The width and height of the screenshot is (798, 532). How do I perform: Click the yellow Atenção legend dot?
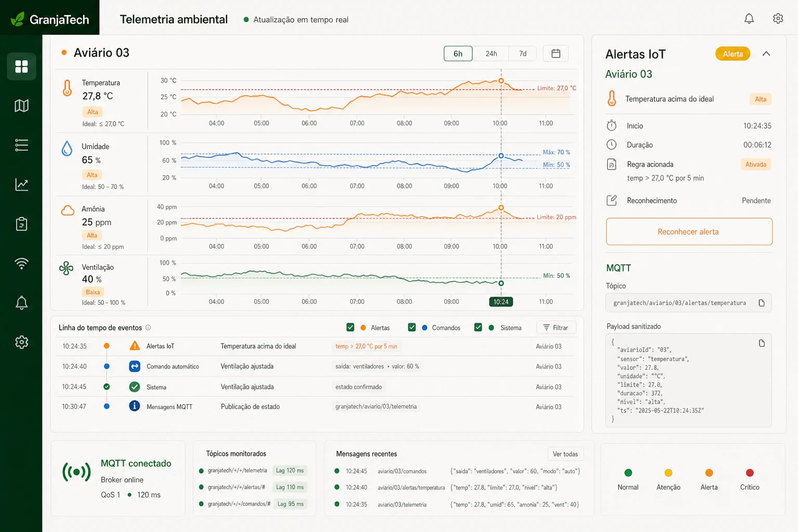pyautogui.click(x=669, y=473)
